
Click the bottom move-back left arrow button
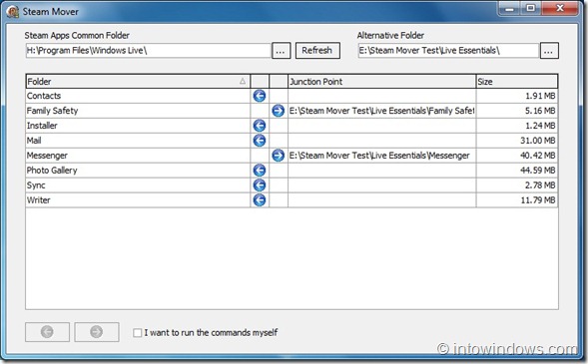(47, 332)
